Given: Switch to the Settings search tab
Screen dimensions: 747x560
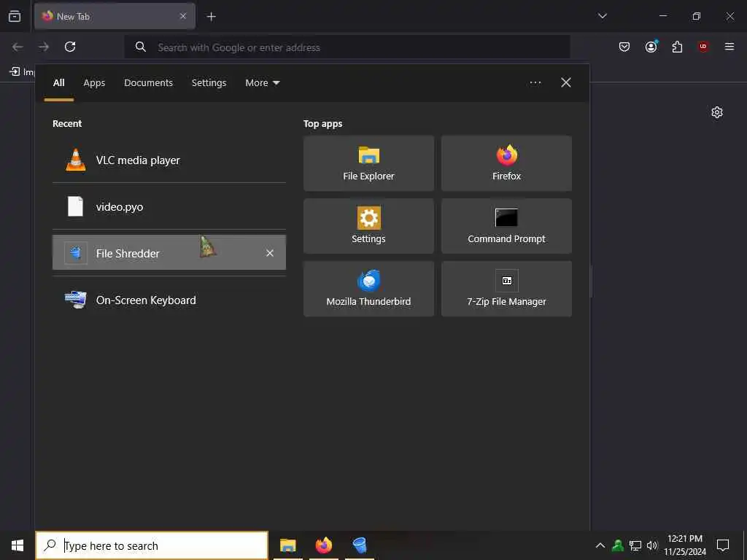Looking at the screenshot, I should (209, 83).
